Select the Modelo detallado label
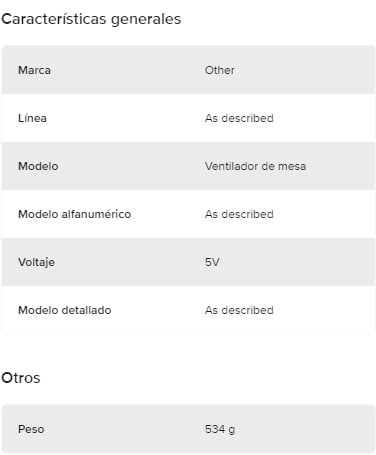 point(65,310)
